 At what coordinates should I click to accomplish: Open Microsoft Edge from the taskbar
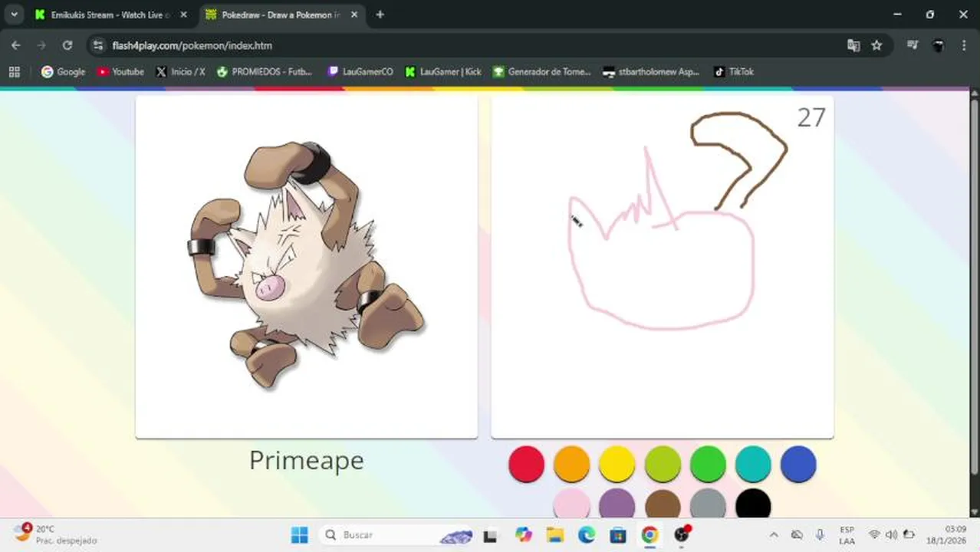[x=587, y=534]
